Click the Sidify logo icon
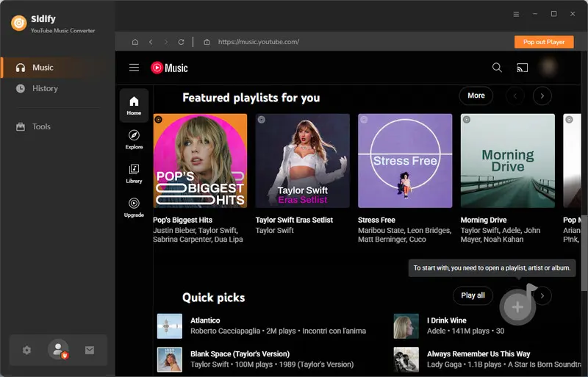The height and width of the screenshot is (377, 588). [x=19, y=24]
